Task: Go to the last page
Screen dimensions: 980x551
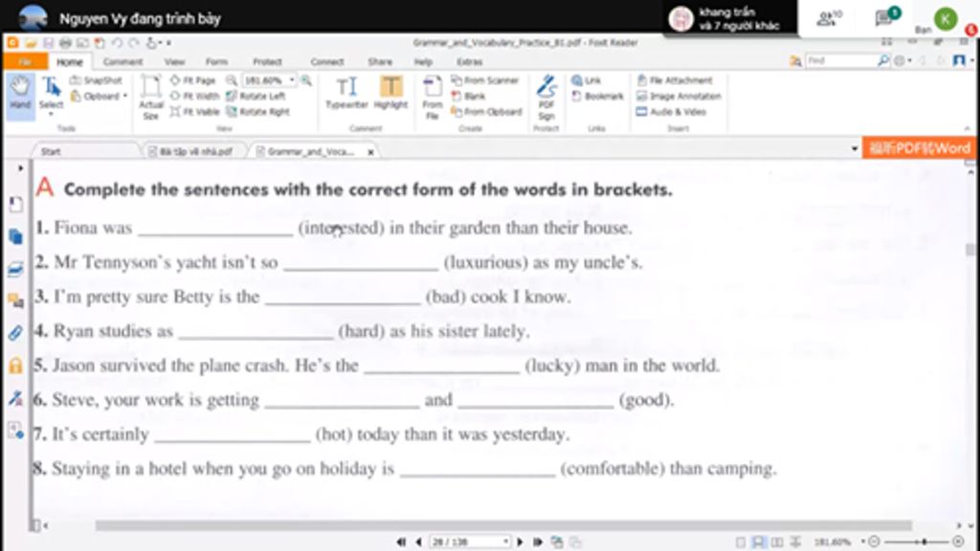Action: click(x=537, y=541)
